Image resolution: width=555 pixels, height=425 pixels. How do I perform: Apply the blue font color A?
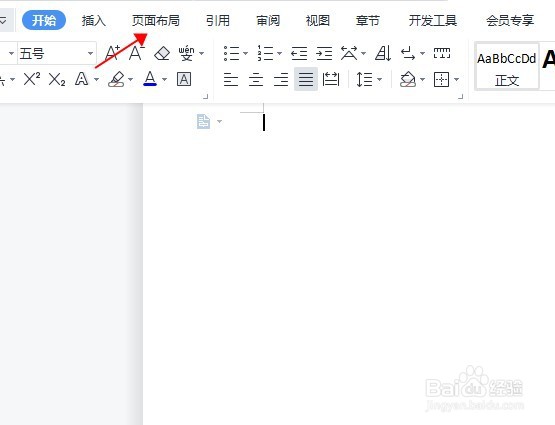[150, 79]
